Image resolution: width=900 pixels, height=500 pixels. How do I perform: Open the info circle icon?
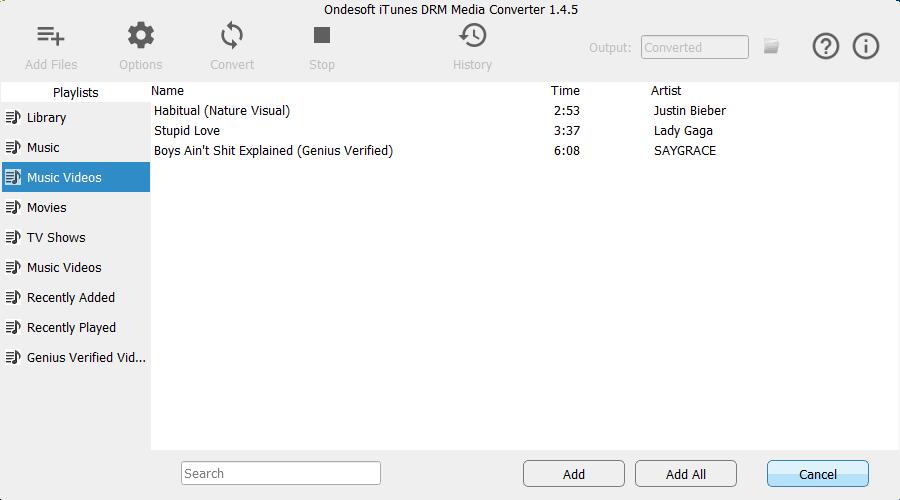click(x=866, y=46)
